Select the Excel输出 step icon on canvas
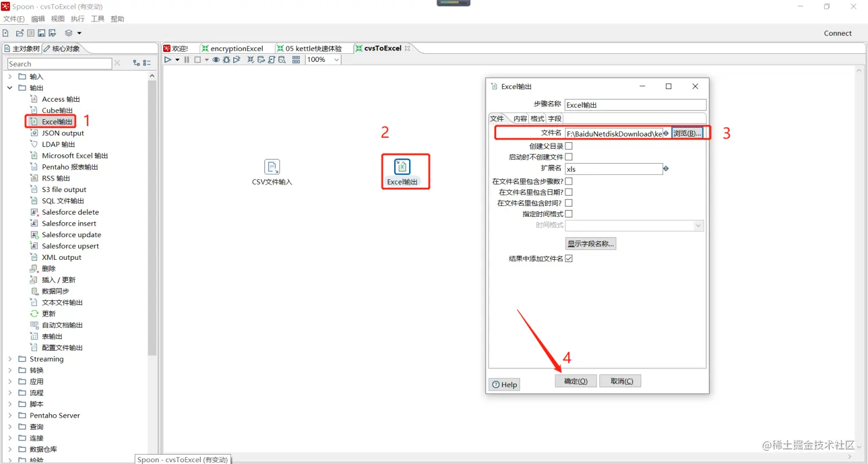The image size is (868, 464). pyautogui.click(x=402, y=167)
